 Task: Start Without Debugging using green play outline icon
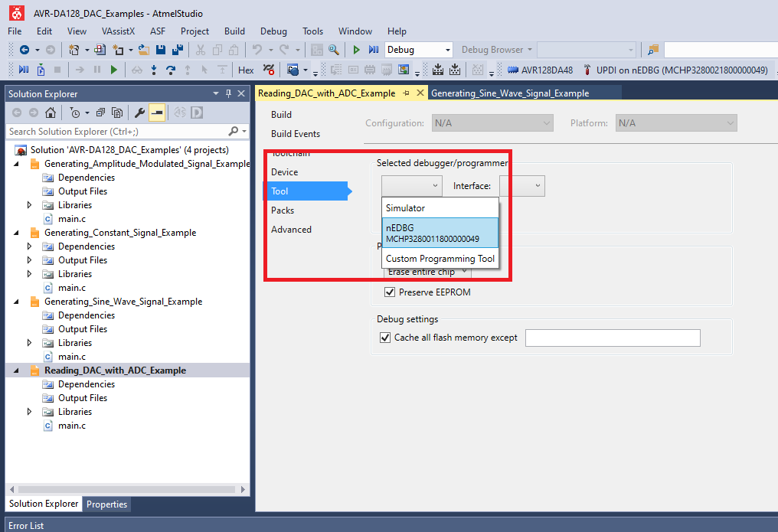356,50
